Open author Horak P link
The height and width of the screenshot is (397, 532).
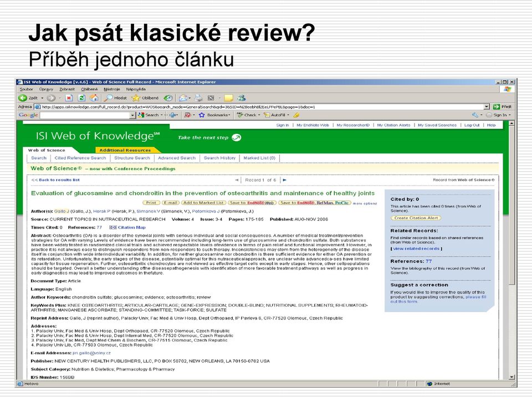(x=102, y=211)
